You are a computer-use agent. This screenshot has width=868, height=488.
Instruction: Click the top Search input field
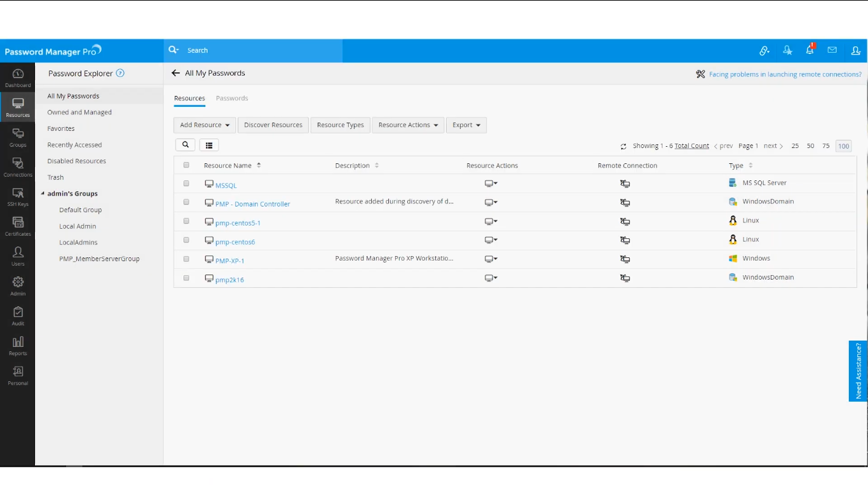[x=261, y=50]
